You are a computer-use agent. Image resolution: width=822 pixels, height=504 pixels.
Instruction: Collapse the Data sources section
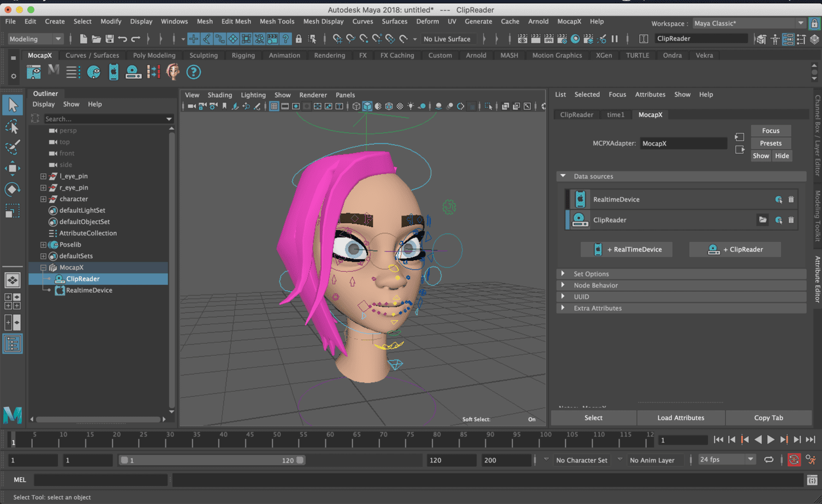[x=563, y=176]
